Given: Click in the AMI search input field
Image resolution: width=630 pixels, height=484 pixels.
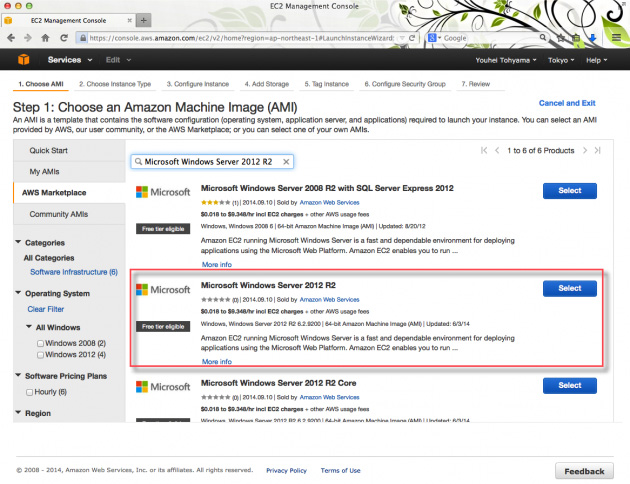Looking at the screenshot, I should pos(212,161).
